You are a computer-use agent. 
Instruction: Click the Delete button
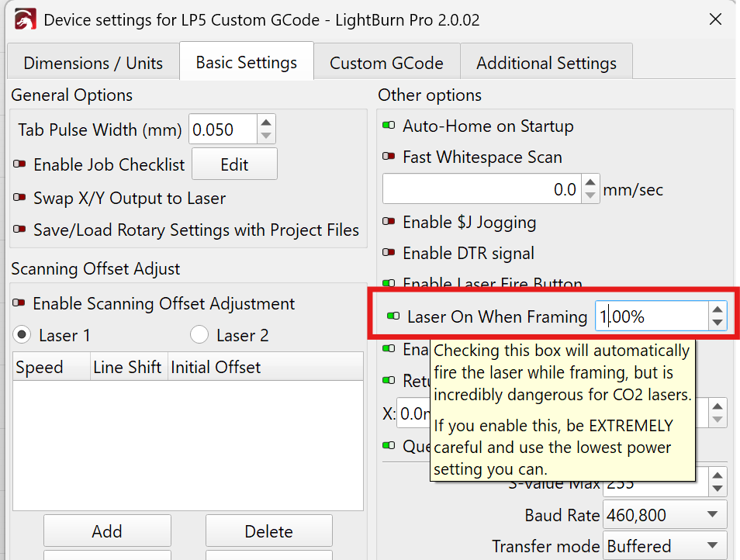tap(269, 531)
